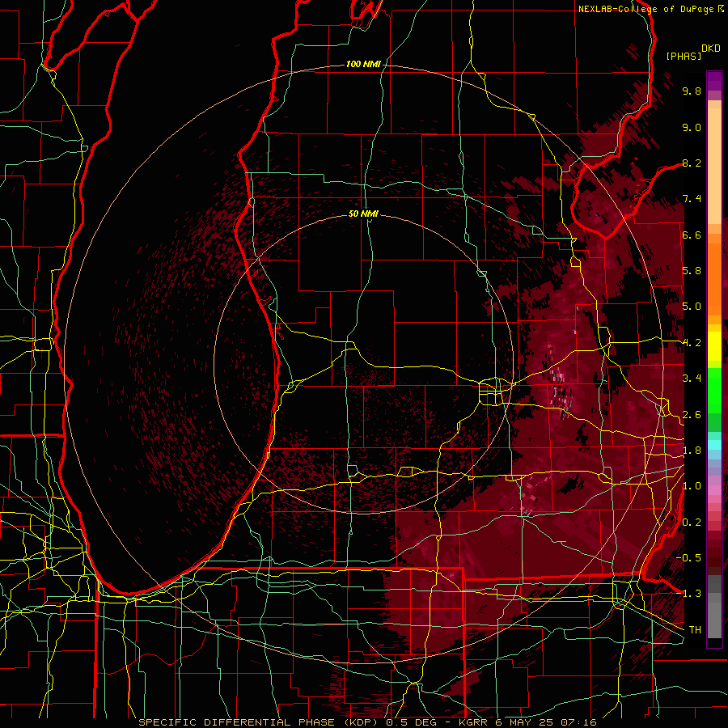
Task: Pick the purple segment atop the color bar
Action: coord(714,81)
